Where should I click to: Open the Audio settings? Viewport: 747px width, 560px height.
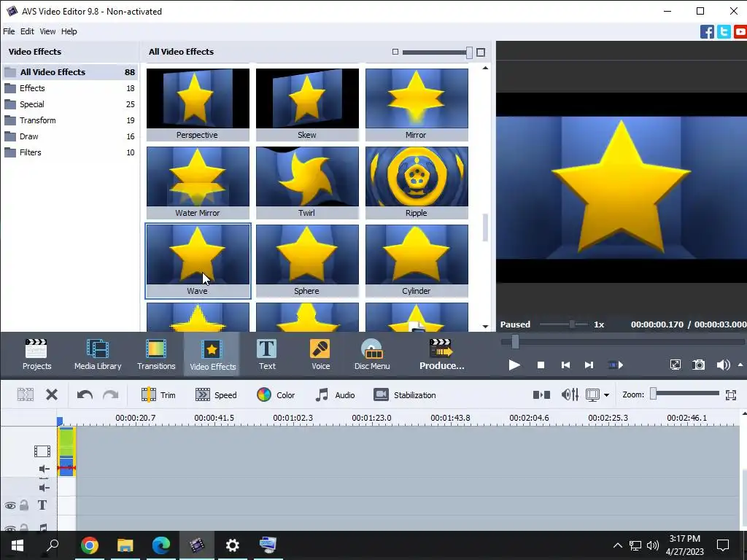pos(335,394)
